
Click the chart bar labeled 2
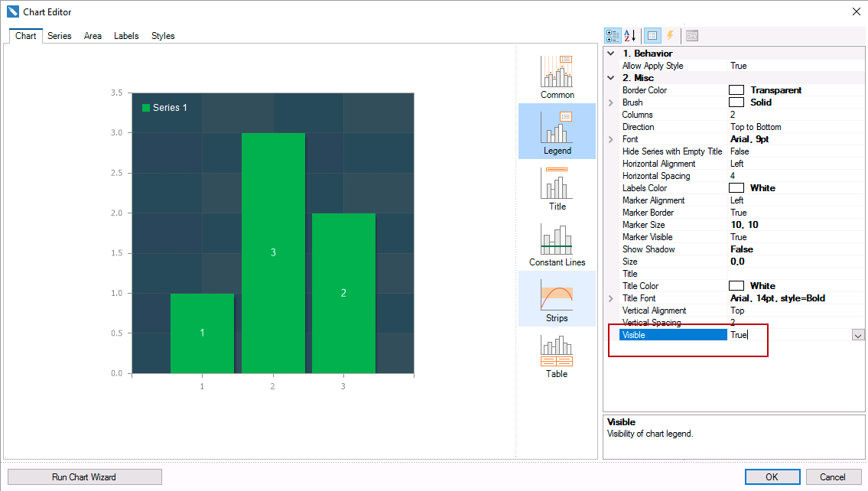(x=344, y=294)
